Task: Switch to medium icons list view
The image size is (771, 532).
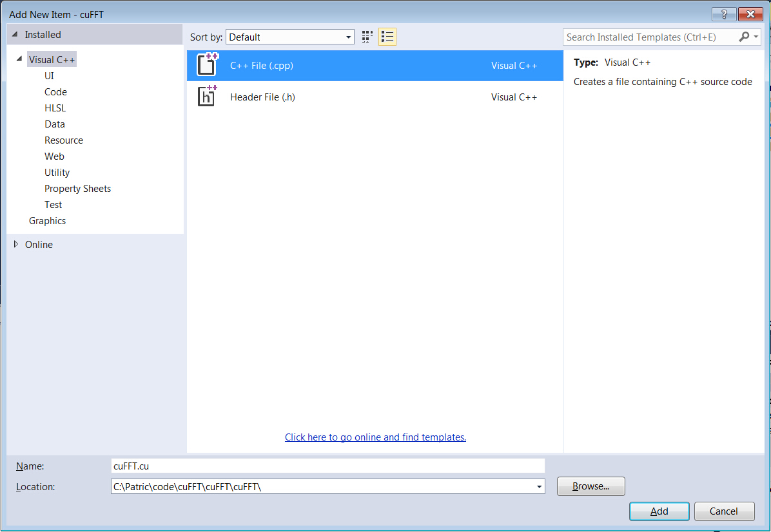Action: click(387, 37)
